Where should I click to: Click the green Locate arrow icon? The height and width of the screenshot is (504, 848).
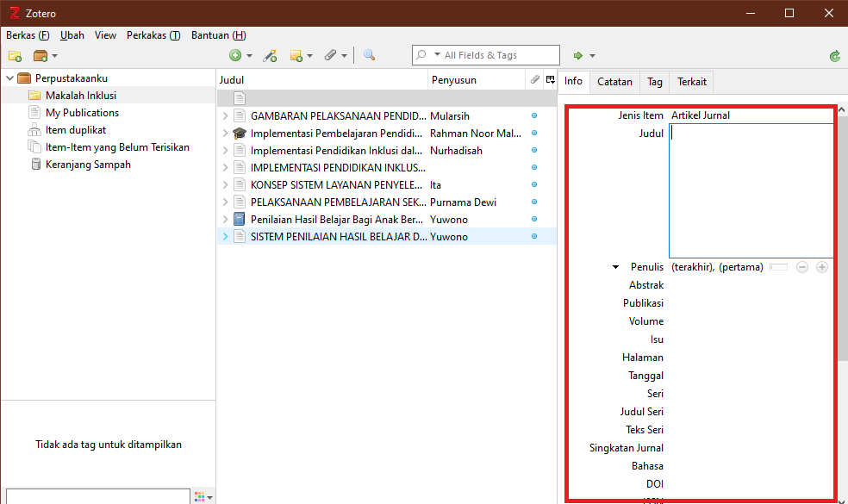tap(578, 55)
